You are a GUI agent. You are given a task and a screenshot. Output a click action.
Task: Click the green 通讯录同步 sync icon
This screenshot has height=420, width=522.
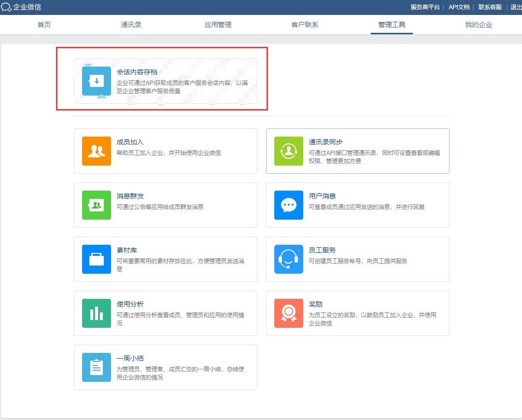click(x=289, y=151)
